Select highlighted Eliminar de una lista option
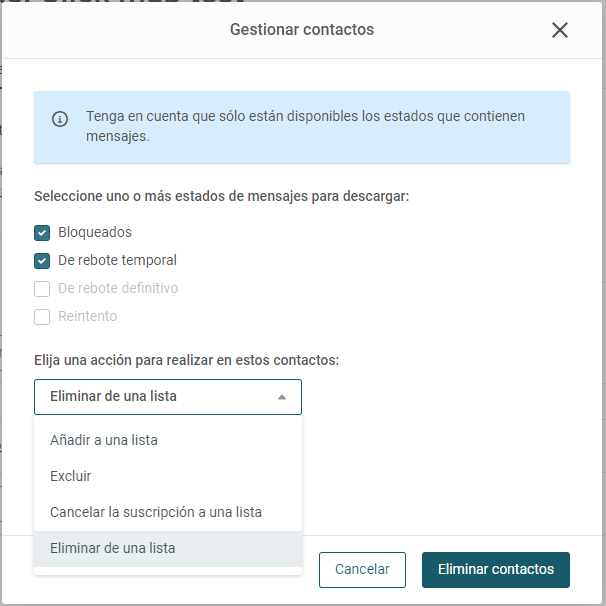 (168, 548)
